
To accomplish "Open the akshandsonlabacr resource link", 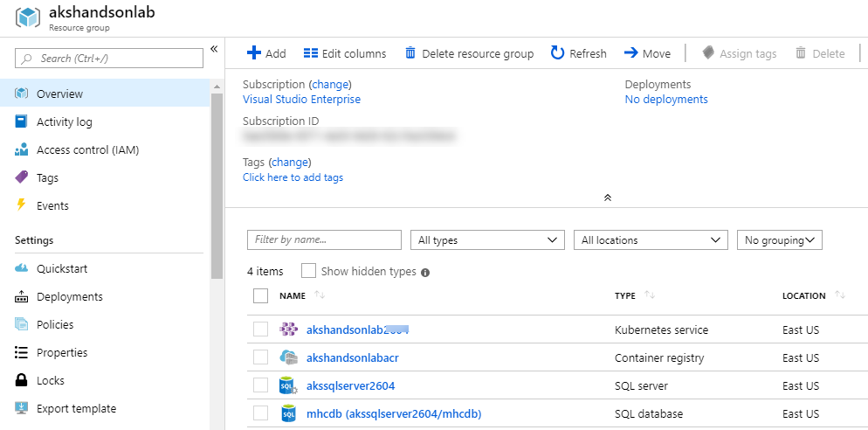I will pyautogui.click(x=353, y=357).
